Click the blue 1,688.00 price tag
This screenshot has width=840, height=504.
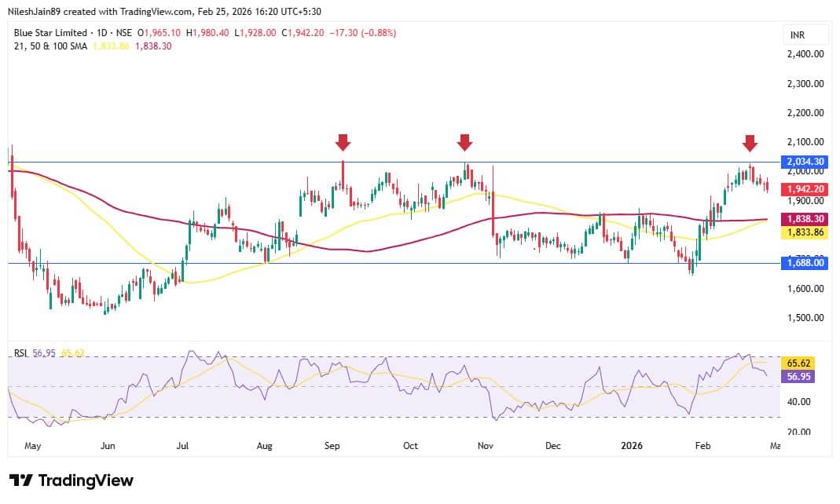point(805,262)
